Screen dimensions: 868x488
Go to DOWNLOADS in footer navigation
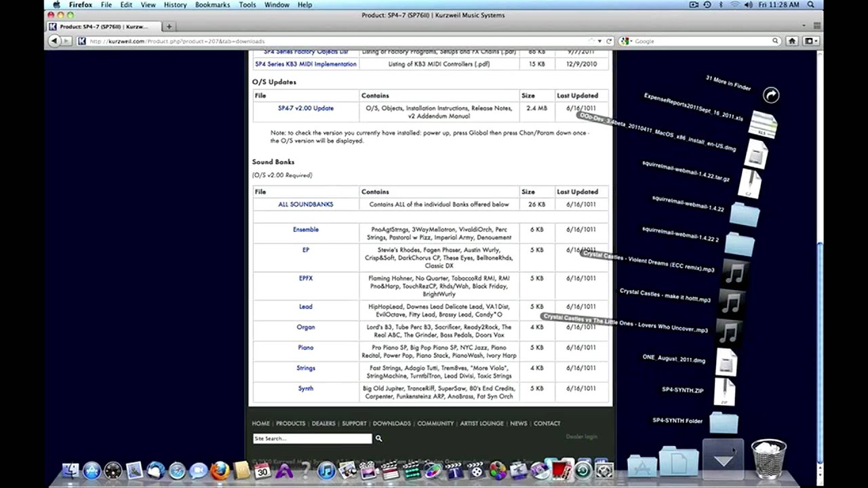pyautogui.click(x=392, y=423)
